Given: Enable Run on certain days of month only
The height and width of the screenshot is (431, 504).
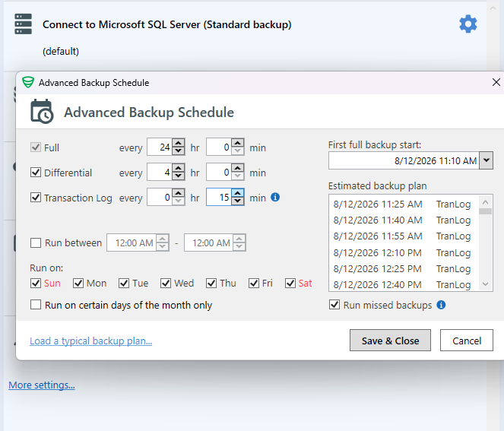Looking at the screenshot, I should point(36,304).
